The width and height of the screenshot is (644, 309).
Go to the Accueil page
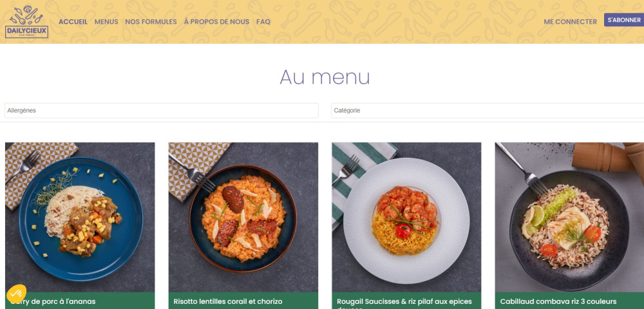(x=73, y=22)
